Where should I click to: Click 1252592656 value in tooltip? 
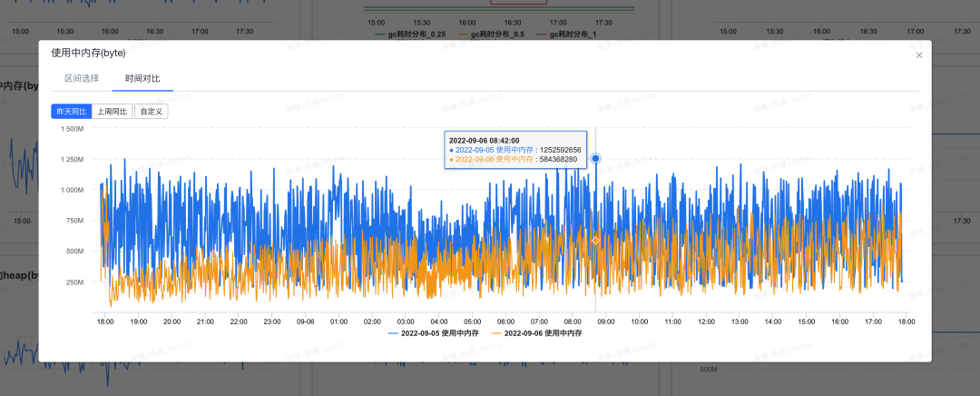pos(561,150)
